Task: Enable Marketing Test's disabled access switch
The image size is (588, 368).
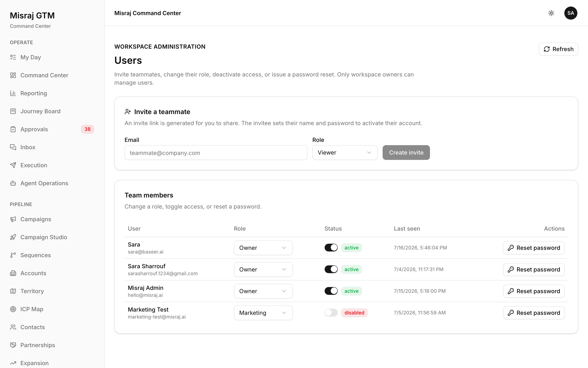Action: [x=331, y=313]
